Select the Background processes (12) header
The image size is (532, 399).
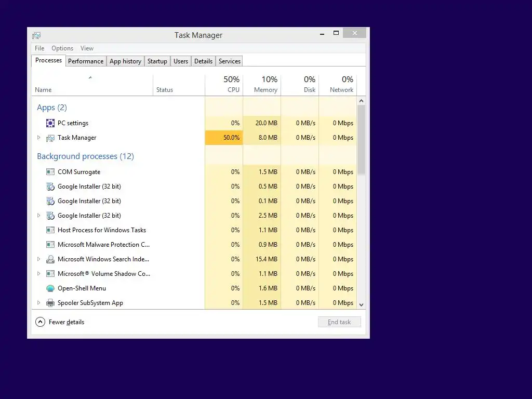(x=86, y=156)
